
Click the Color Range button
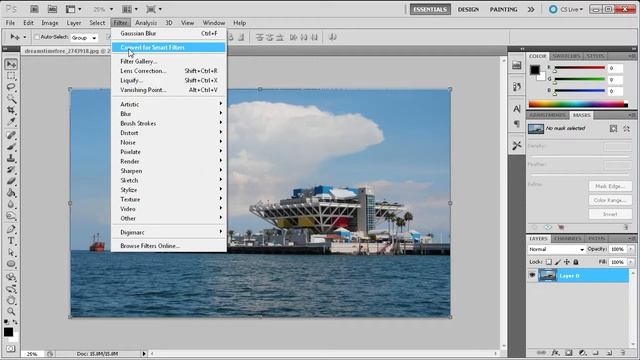point(610,200)
